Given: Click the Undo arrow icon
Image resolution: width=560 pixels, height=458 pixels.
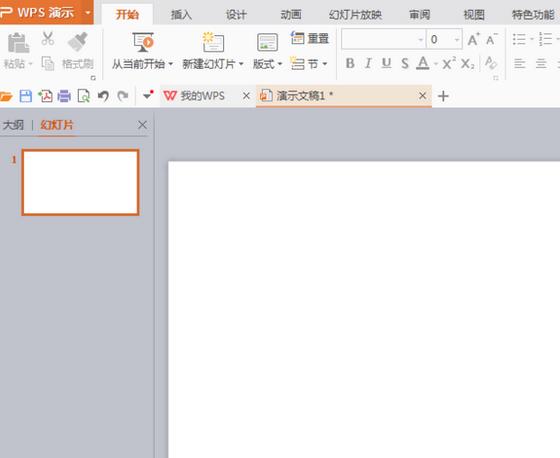Looking at the screenshot, I should (x=103, y=96).
